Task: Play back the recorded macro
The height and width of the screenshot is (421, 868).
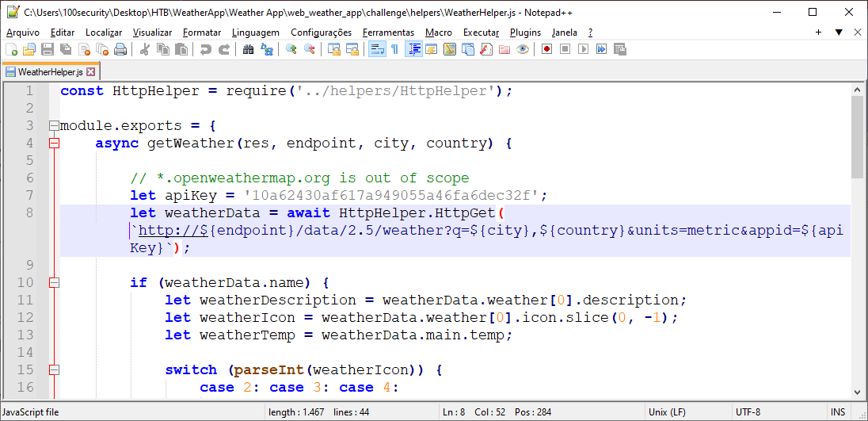Action: point(582,49)
